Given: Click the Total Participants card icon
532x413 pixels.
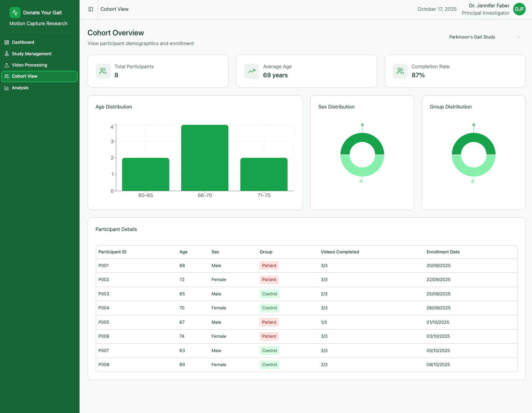Looking at the screenshot, I should point(103,71).
